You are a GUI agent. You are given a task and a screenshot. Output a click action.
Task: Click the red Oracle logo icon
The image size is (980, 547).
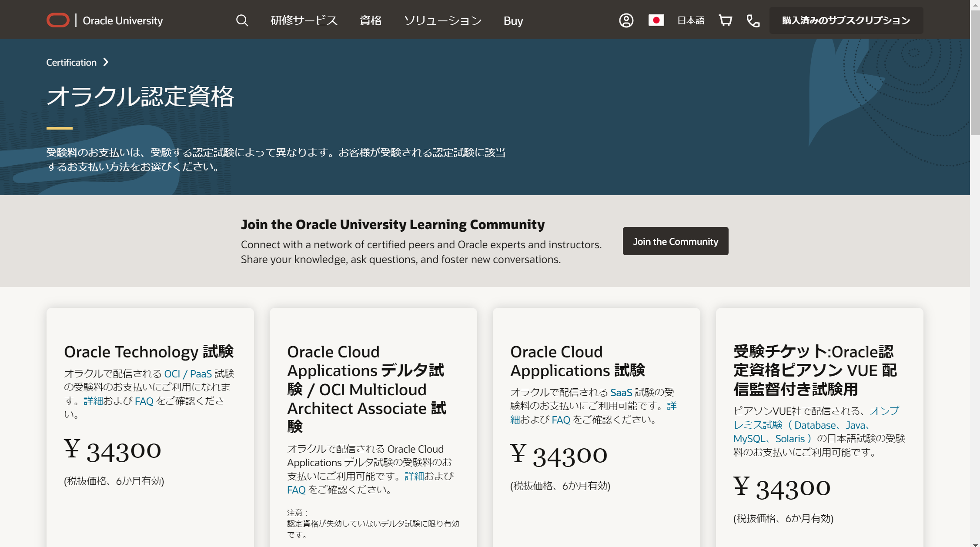(x=58, y=20)
